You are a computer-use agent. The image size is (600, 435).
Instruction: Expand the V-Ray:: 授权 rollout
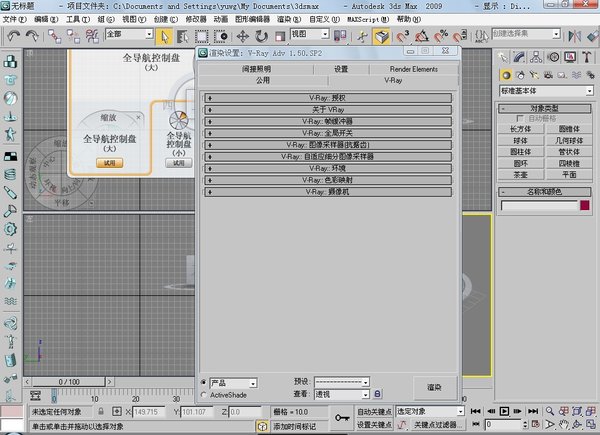click(328, 98)
